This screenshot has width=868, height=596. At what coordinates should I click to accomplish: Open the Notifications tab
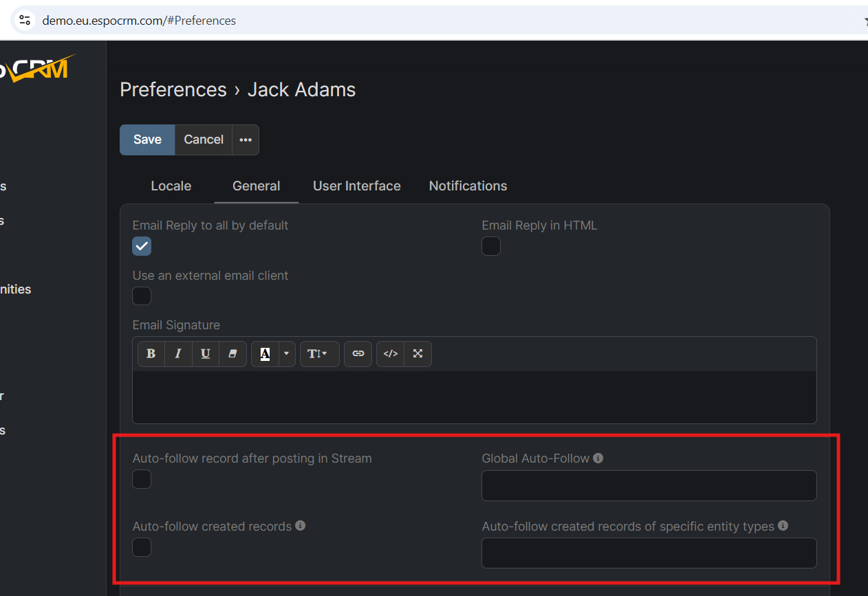[468, 186]
